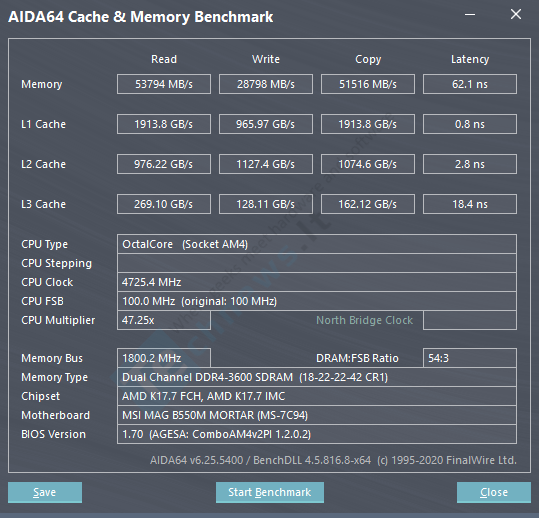Click the Memory Copy result box
The height and width of the screenshot is (518, 539).
click(x=368, y=84)
